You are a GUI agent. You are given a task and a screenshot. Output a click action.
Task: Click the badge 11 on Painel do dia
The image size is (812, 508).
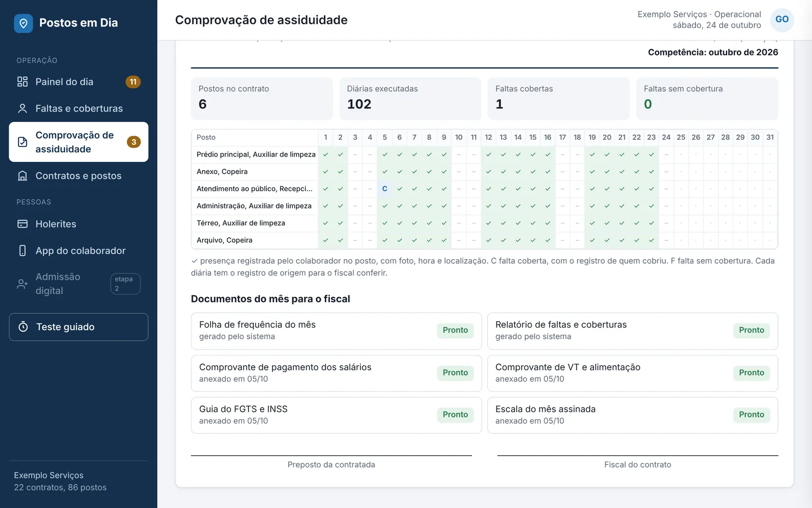(x=133, y=82)
